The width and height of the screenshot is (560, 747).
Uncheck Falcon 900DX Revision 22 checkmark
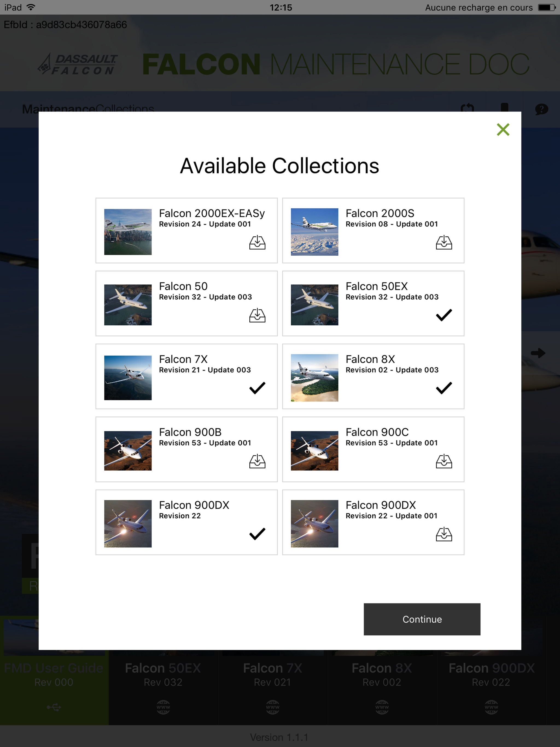tap(257, 534)
